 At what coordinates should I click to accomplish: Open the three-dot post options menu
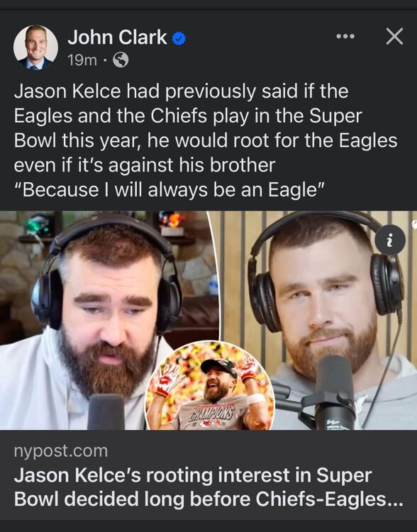(345, 36)
